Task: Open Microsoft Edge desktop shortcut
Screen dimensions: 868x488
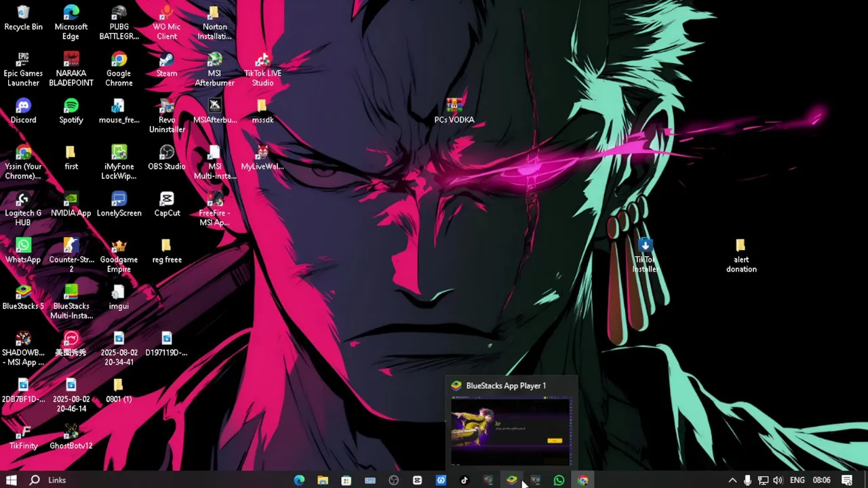Action: [x=71, y=22]
